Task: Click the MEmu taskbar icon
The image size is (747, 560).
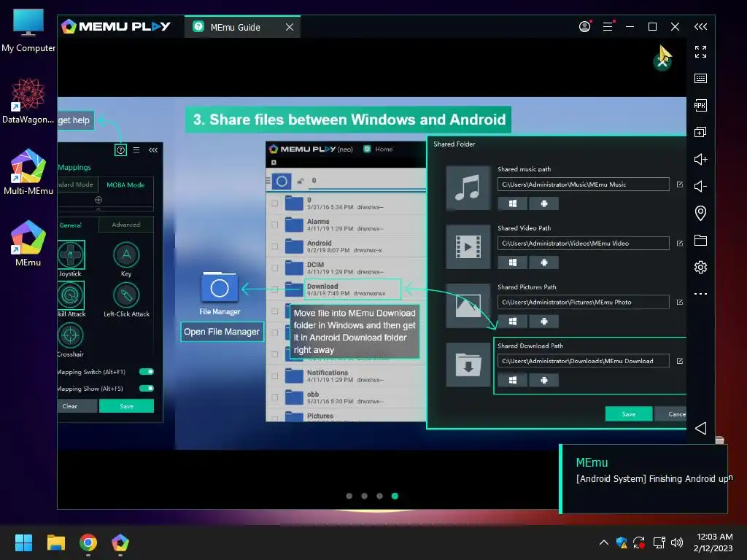Action: point(120,542)
